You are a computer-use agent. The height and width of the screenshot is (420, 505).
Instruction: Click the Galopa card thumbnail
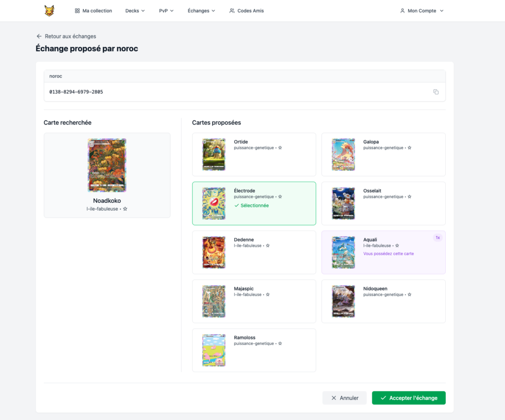coord(343,154)
